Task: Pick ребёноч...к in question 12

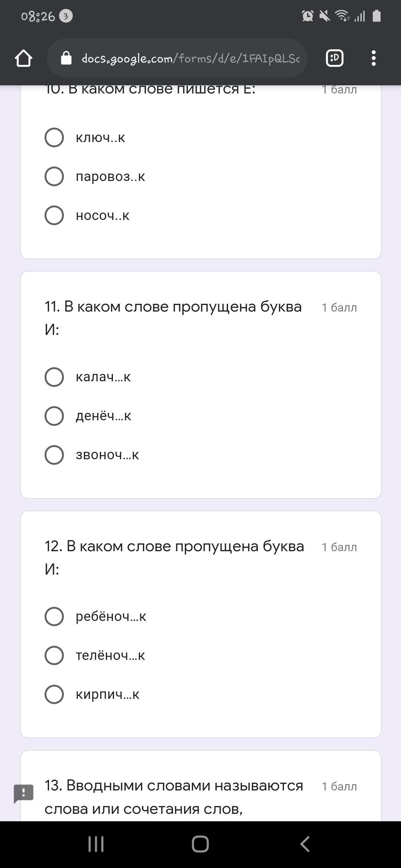Action: click(x=54, y=617)
